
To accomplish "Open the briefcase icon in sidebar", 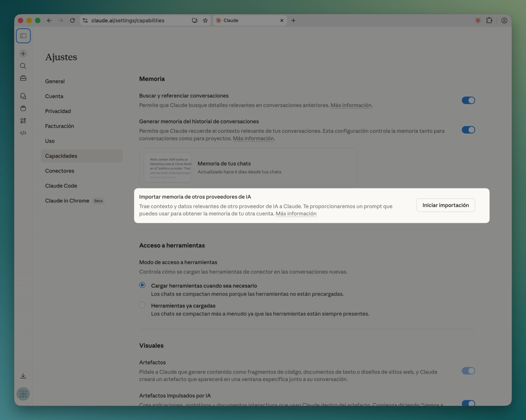I will click(23, 78).
